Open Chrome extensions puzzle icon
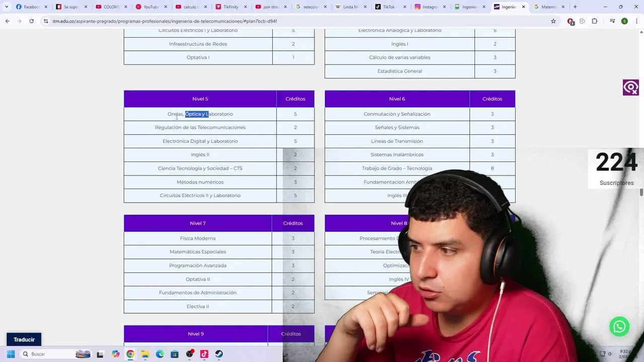Screen dimensions: 644x362 [x=595, y=21]
